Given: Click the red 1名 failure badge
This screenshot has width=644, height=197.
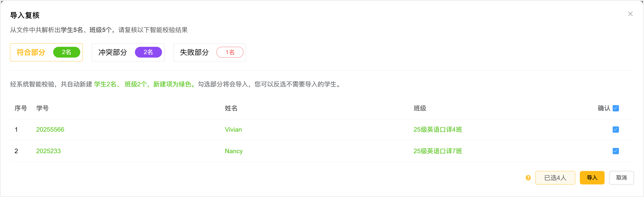Looking at the screenshot, I should pyautogui.click(x=230, y=52).
